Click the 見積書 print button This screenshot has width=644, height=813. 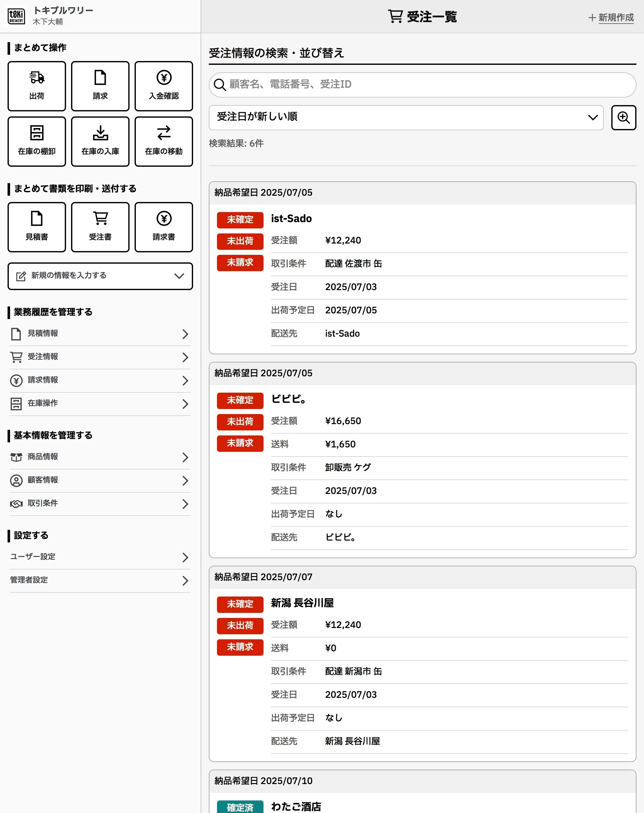36,227
